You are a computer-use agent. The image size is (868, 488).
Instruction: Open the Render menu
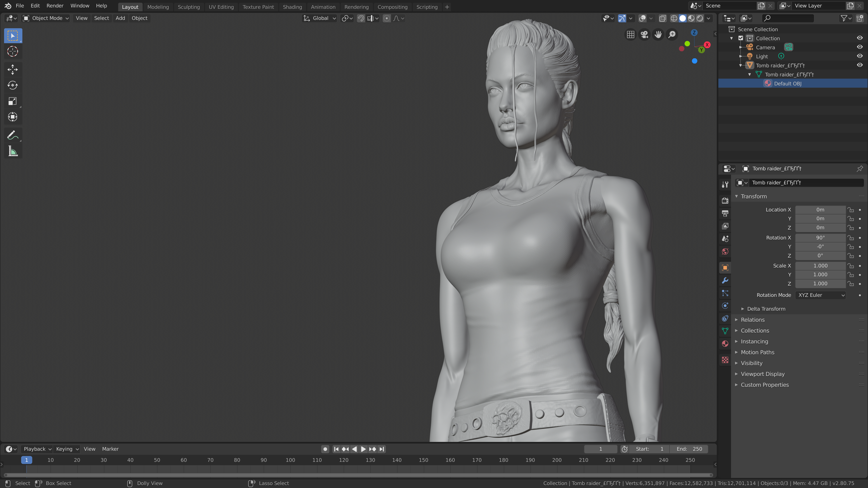coord(54,6)
